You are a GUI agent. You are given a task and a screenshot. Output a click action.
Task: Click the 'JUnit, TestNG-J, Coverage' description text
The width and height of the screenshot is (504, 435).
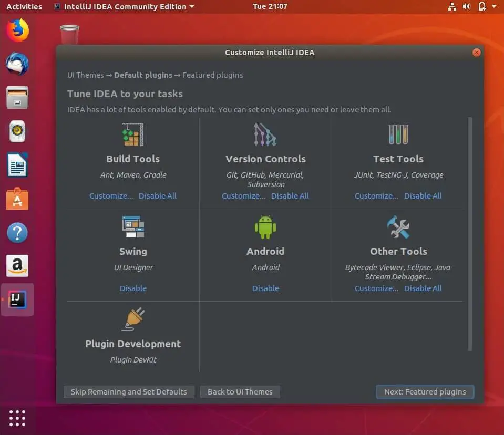[398, 175]
